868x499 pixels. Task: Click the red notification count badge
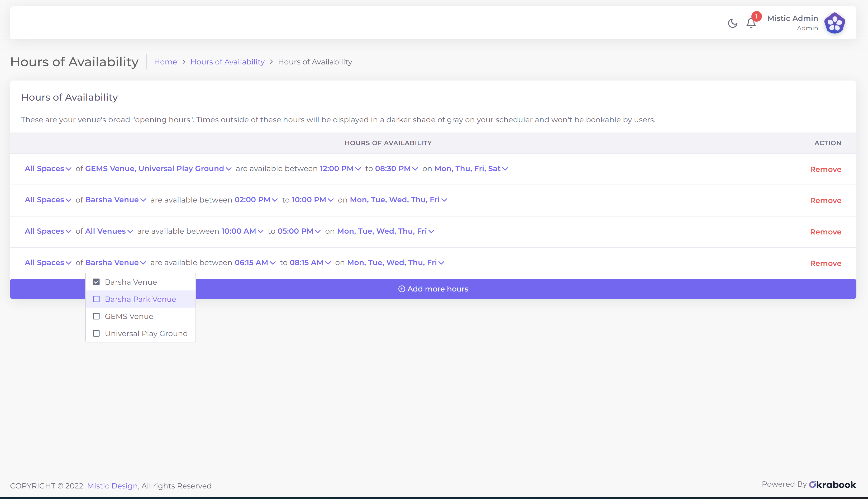pos(756,16)
